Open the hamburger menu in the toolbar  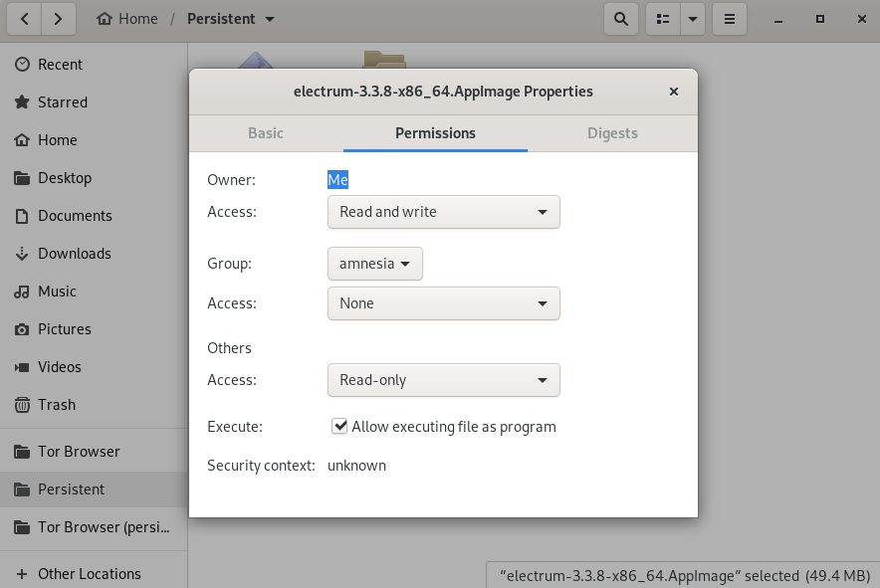tap(730, 19)
